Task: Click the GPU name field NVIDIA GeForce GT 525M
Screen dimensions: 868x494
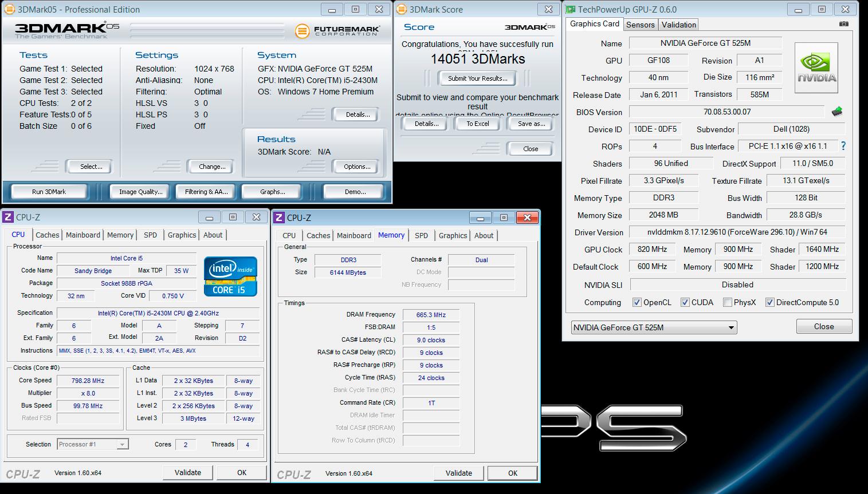Action: (705, 43)
